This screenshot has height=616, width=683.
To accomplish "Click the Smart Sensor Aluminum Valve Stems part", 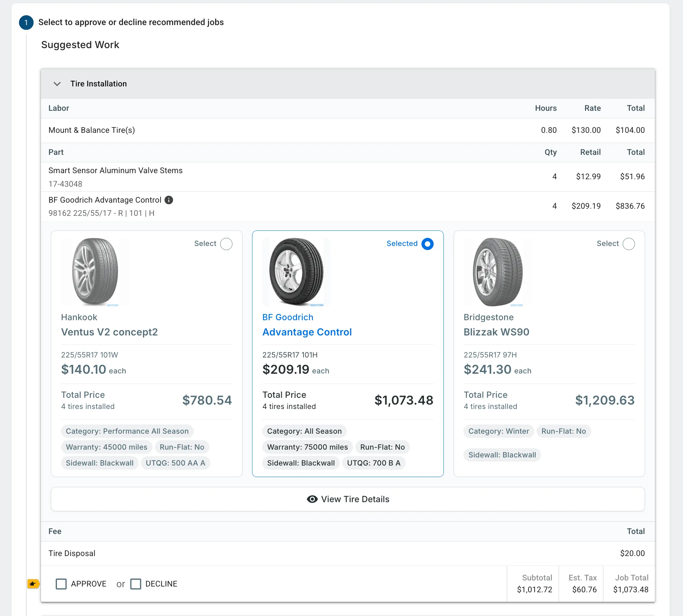I will tap(116, 170).
